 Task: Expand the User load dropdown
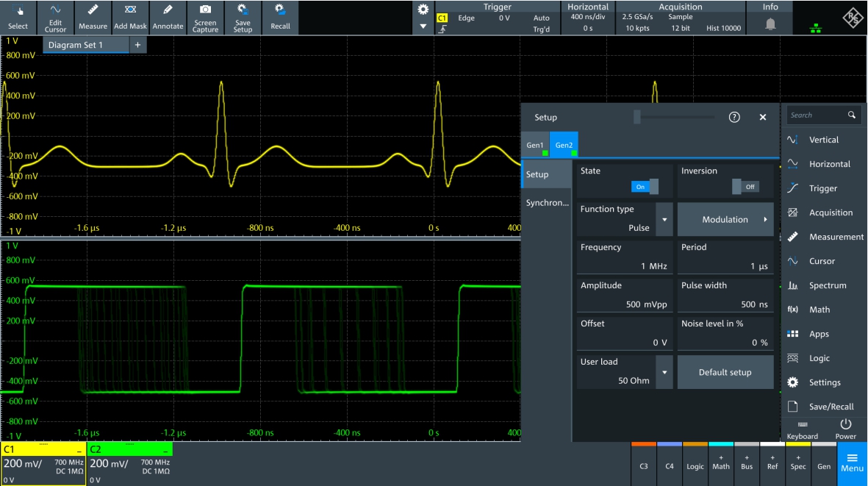[664, 373]
